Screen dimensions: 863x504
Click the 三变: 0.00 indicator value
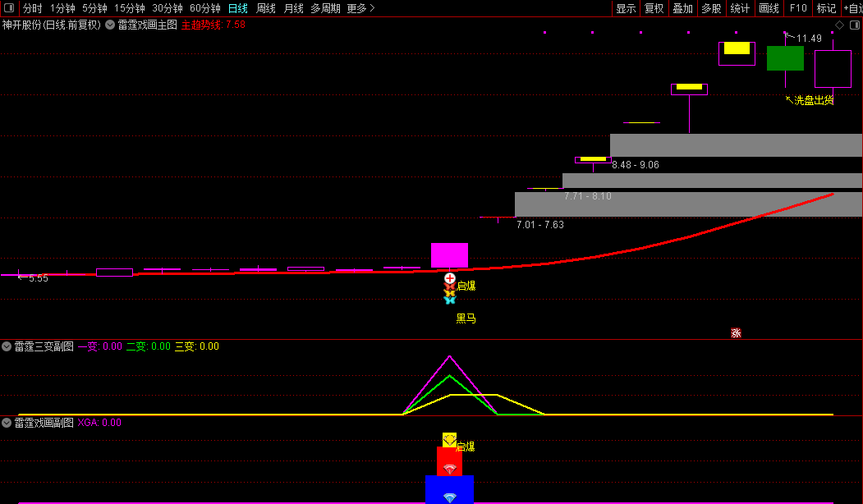tap(197, 346)
